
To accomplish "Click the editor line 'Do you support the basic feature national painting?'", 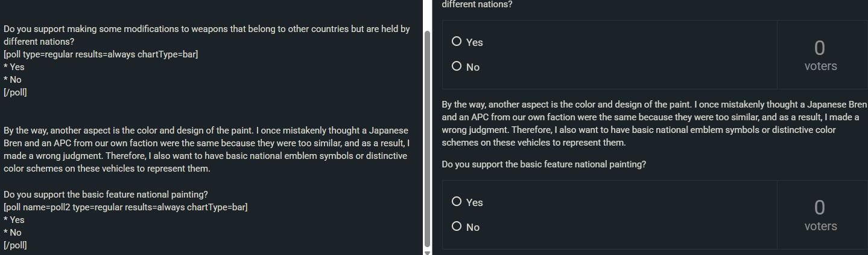I will pos(106,195).
